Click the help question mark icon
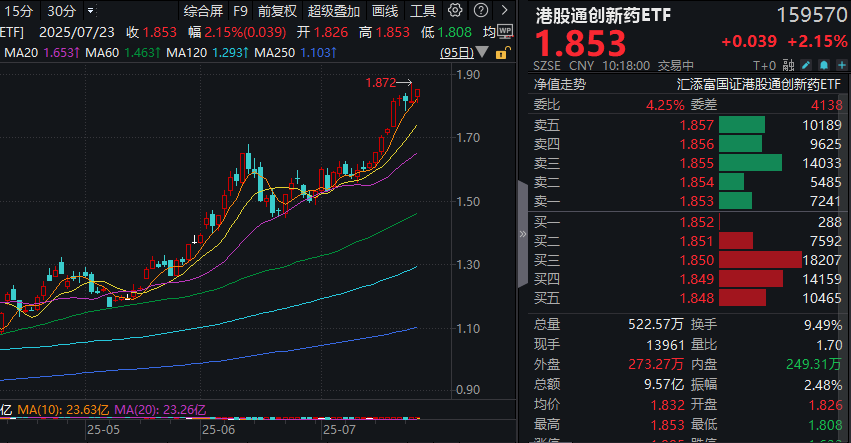The height and width of the screenshot is (443, 851). click(x=482, y=12)
